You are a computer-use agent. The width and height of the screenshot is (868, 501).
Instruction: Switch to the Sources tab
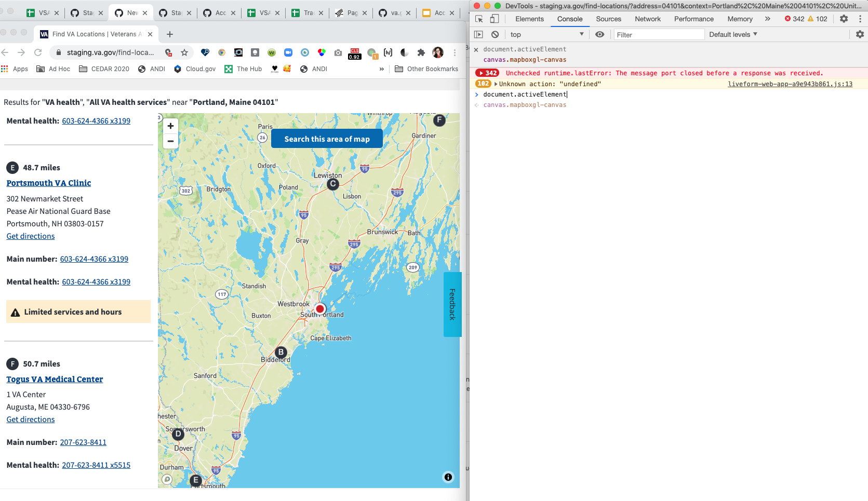pyautogui.click(x=608, y=19)
